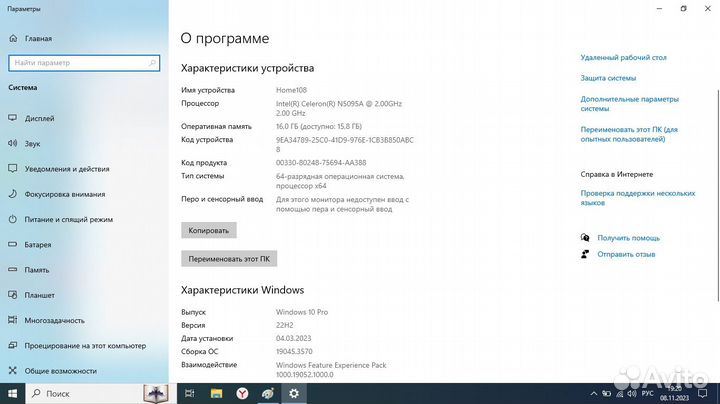Viewport: 720px width, 404px height.
Task: Click the Intel Celeron N5095A processor value
Action: 339,108
